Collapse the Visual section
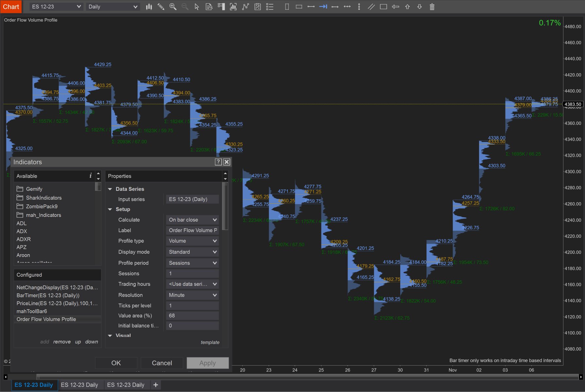Image resolution: width=585 pixels, height=392 pixels. (110, 335)
